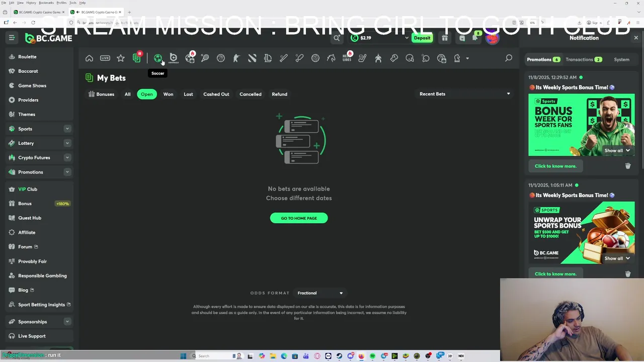This screenshot has width=644, height=362.
Task: Select the ice hockey sport icon
Action: pos(362,58)
